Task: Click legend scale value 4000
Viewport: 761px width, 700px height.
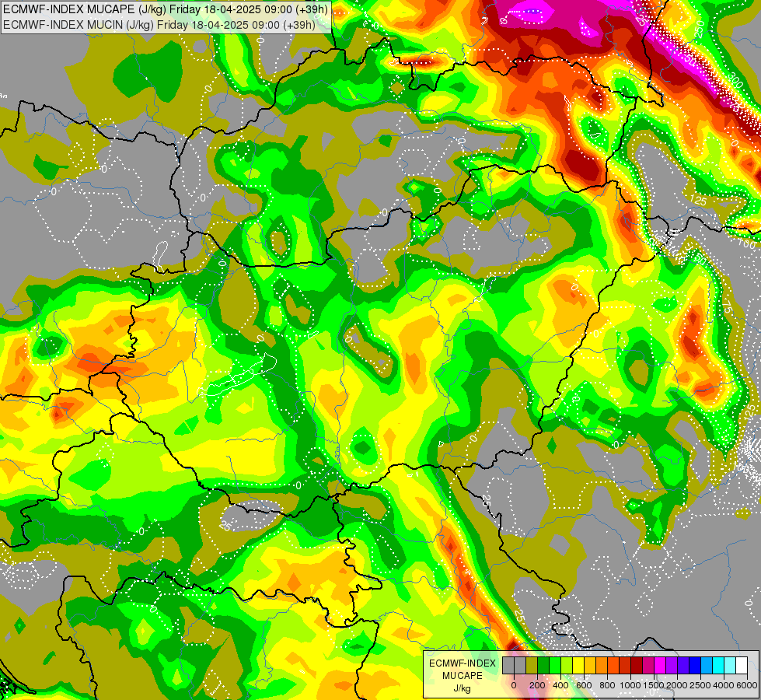Action: (724, 685)
